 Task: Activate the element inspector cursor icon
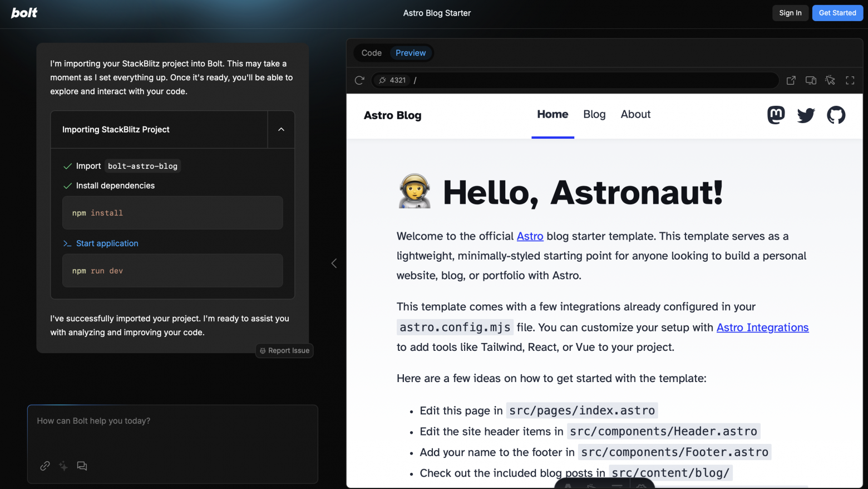tap(830, 80)
